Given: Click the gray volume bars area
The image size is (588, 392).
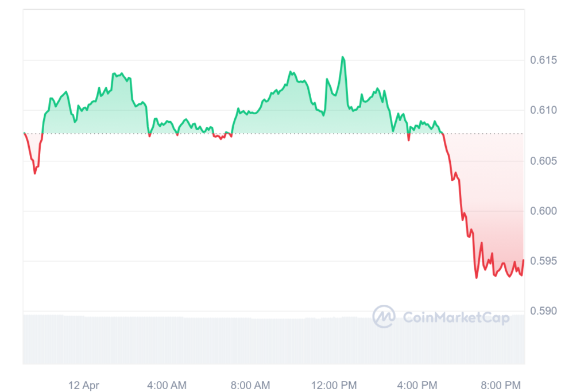Looking at the screenshot, I should click(x=274, y=339).
